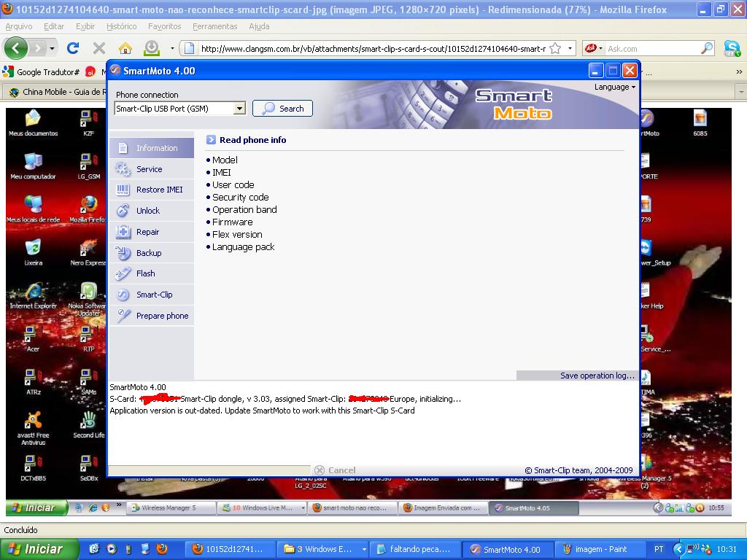Screen dimensions: 747x560
Task: Open the Editar menu
Action: tap(54, 27)
